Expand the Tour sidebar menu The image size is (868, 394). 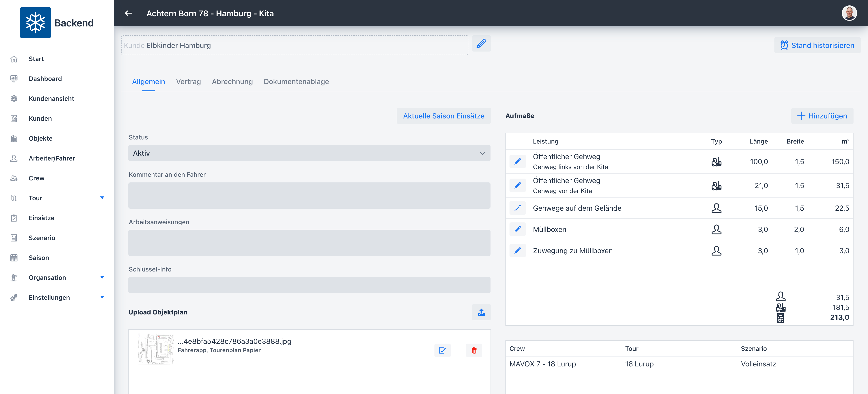point(102,198)
